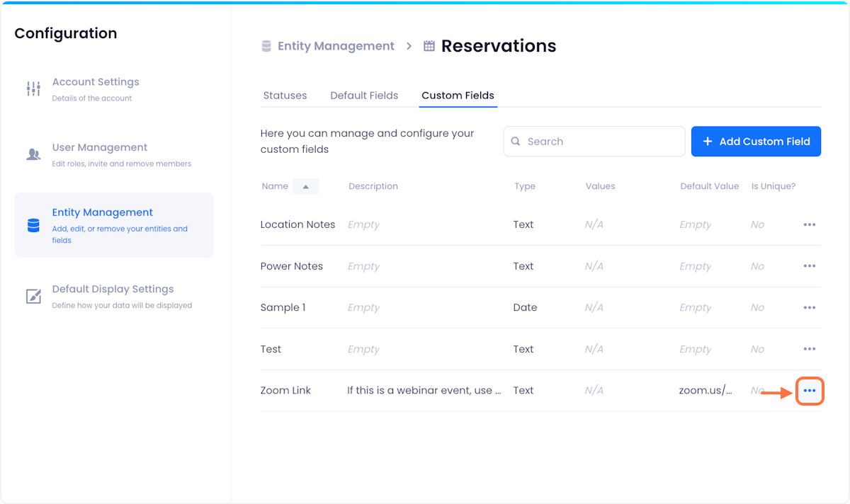Open Default Display Settings in sidebar

(113, 296)
